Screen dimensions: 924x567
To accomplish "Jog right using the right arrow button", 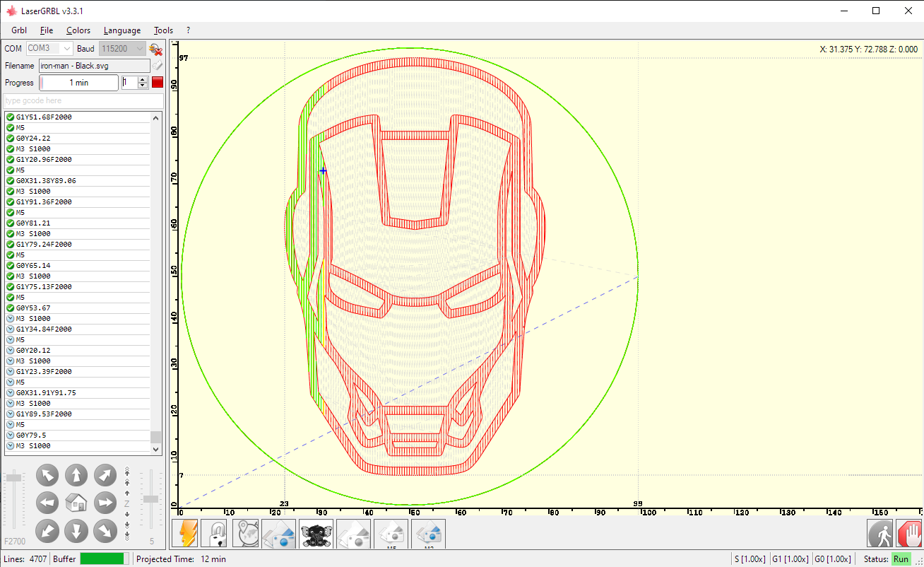I will coord(105,503).
